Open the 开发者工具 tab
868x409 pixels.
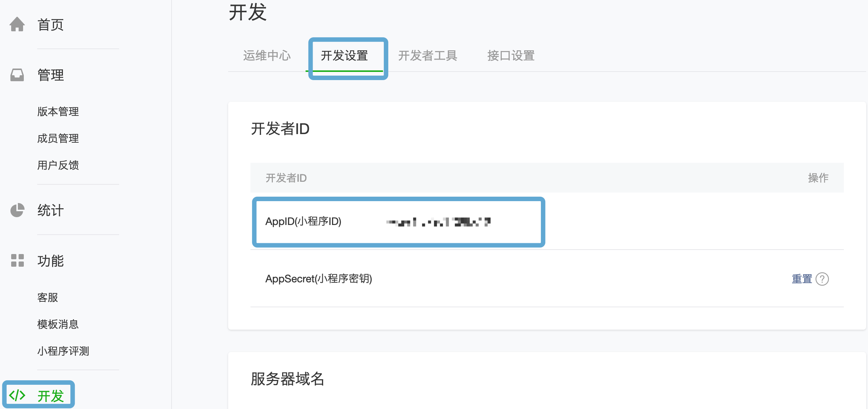coord(428,56)
